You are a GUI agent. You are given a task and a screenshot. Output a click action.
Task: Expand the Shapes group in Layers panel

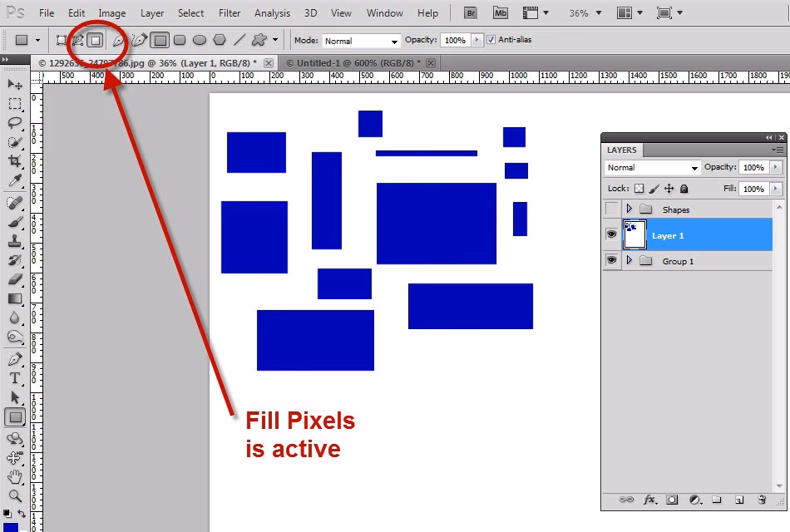pos(630,209)
